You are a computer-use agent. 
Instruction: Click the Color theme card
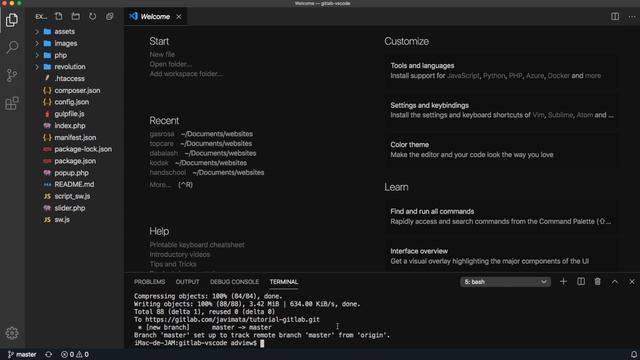coord(501,150)
